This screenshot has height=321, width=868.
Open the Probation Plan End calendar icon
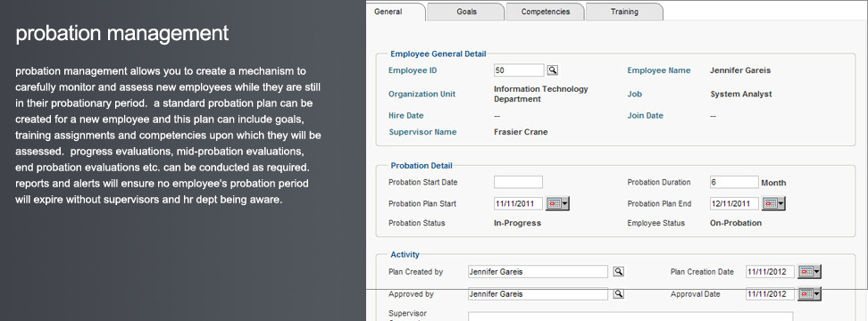[770, 203]
